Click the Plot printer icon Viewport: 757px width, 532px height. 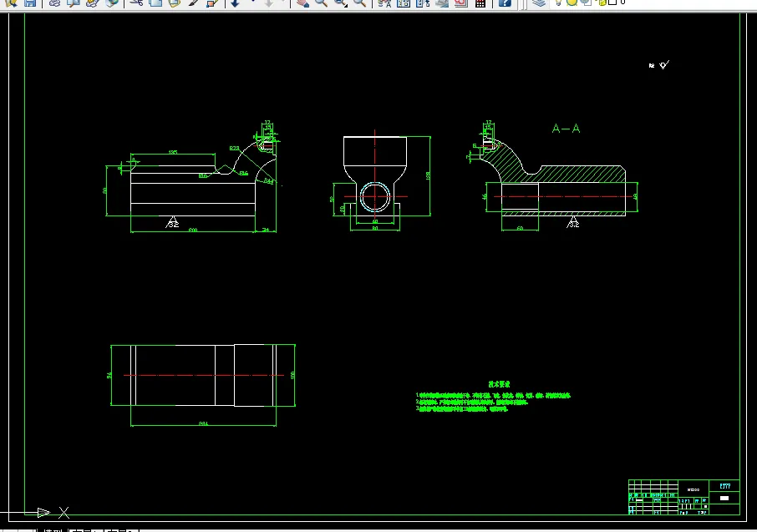pyautogui.click(x=54, y=3)
